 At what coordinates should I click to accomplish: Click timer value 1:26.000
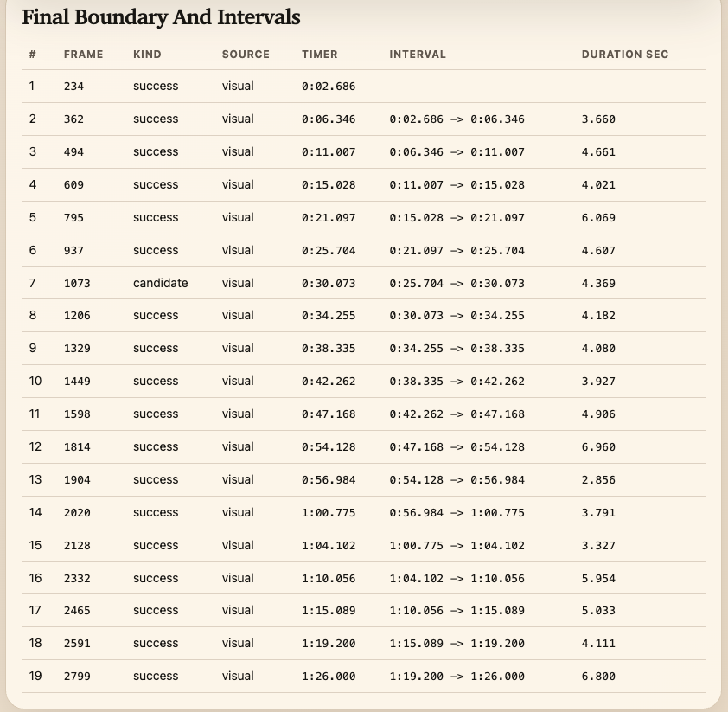click(x=329, y=677)
